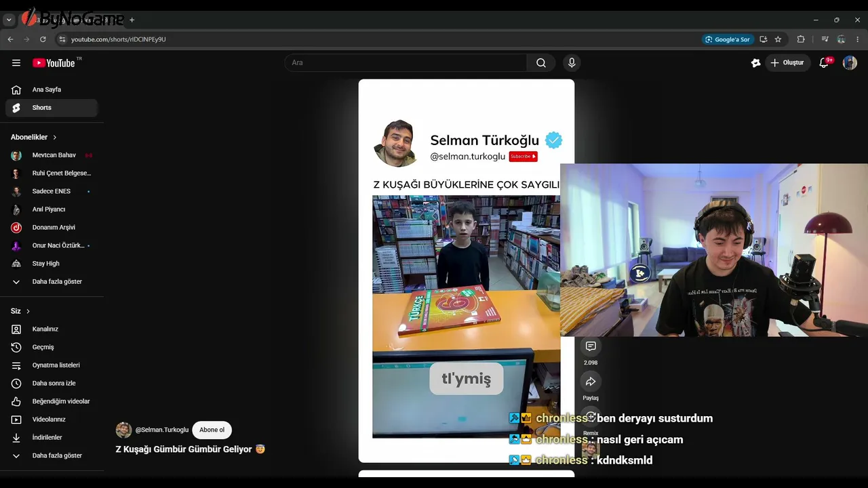Screen dimensions: 868x488
Task: Open the account avatar menu in YouTube's header
Action: point(850,63)
